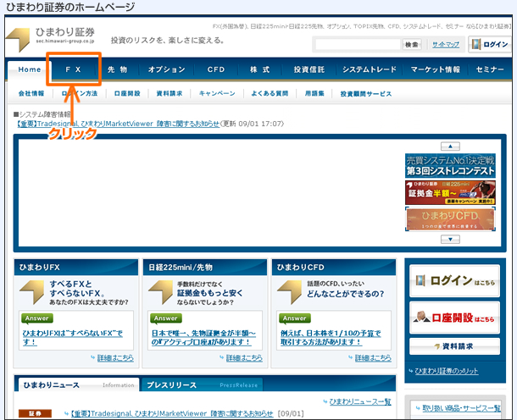Switch to the プレスリリース tab
The height and width of the screenshot is (420, 517).
[202, 384]
